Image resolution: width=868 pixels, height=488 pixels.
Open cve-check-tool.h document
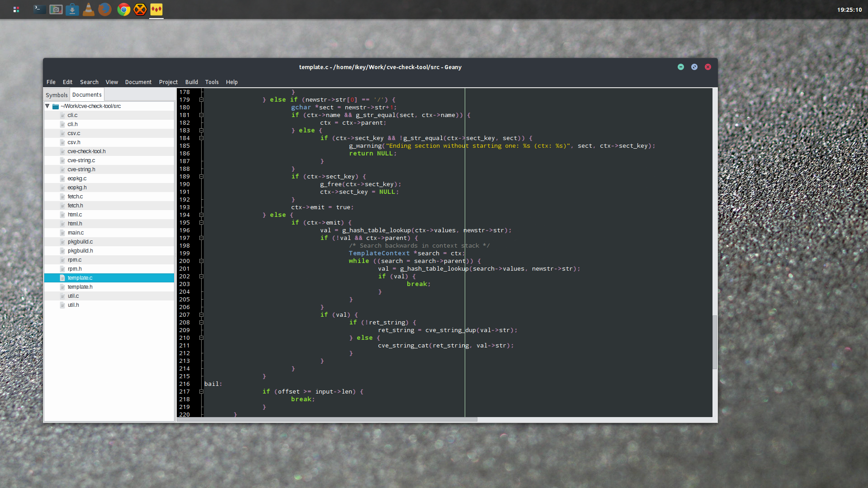tap(109, 151)
